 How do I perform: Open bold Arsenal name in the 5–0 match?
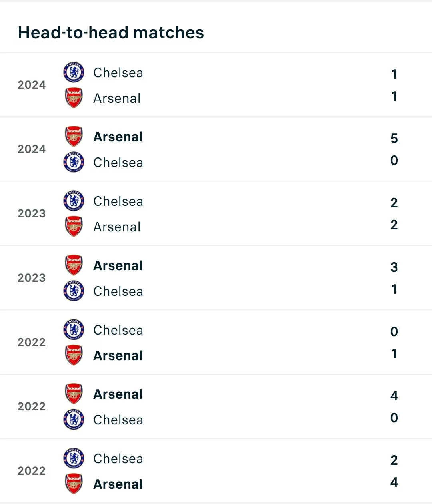118,137
